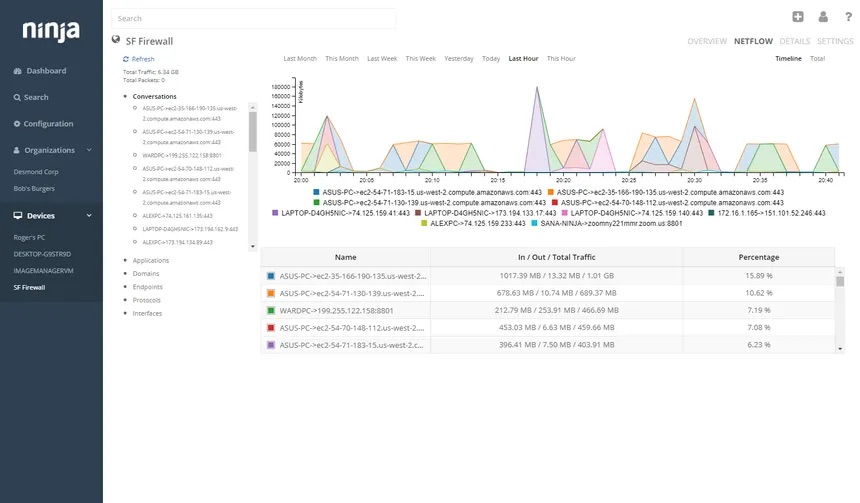Switch chart view to Total
Screen dimensions: 860x503
(817, 59)
